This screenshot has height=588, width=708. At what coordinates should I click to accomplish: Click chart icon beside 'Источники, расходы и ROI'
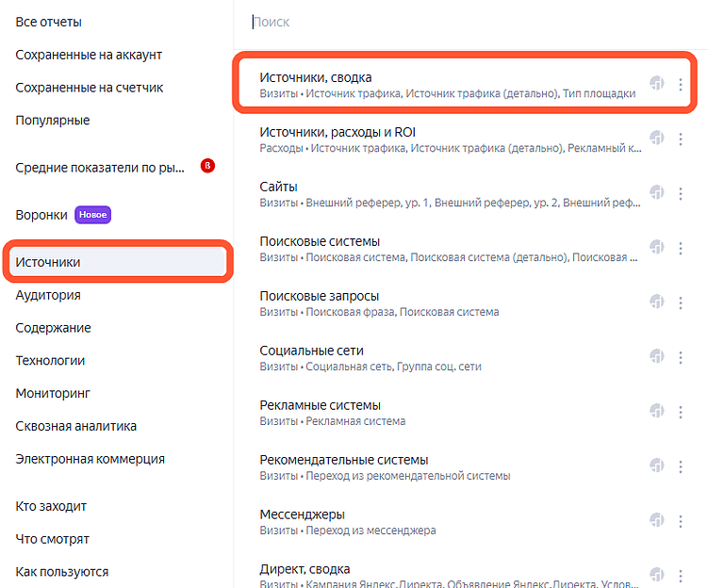(x=657, y=139)
